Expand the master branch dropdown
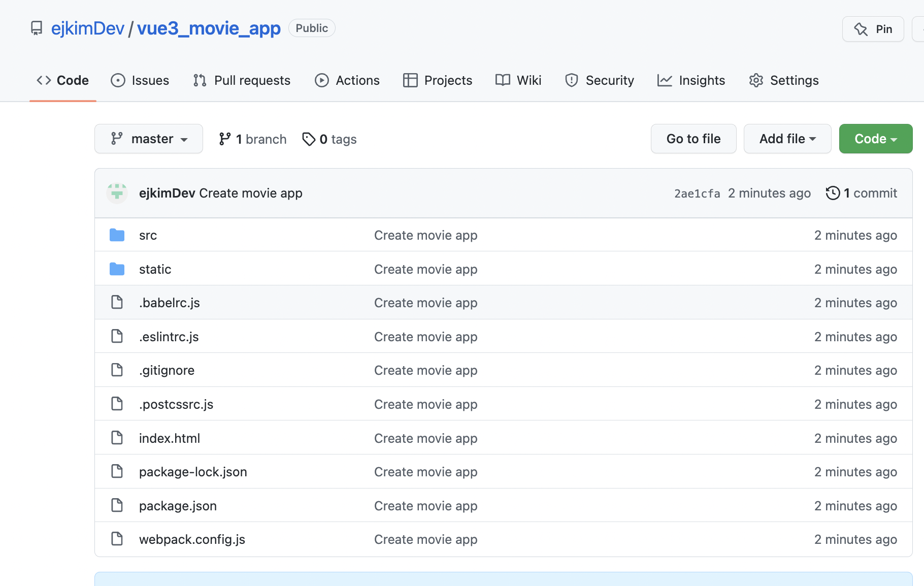The image size is (924, 586). 149,139
